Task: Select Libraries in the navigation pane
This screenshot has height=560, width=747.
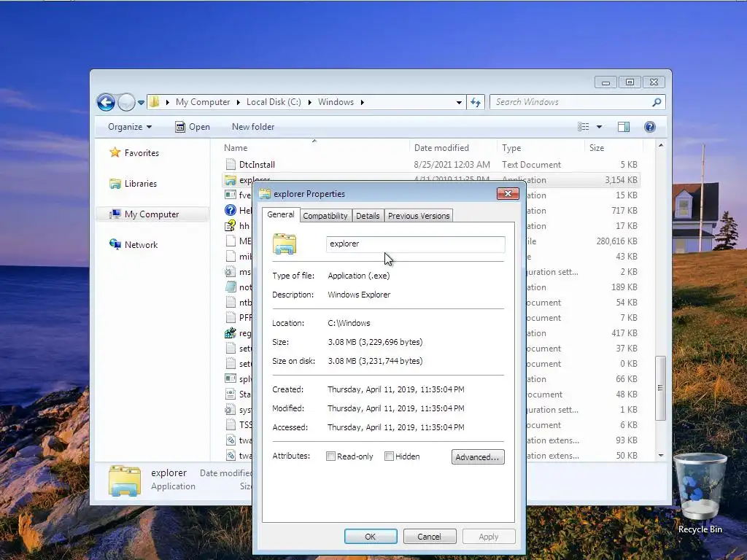Action: point(141,183)
